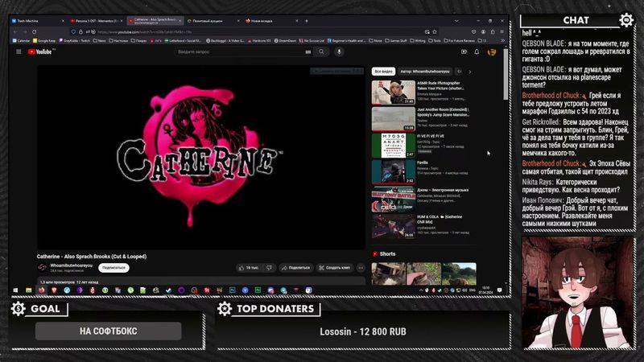Screen dimensions: 644x362
Task: Click the Подписаться subscribe button
Action: [114, 267]
